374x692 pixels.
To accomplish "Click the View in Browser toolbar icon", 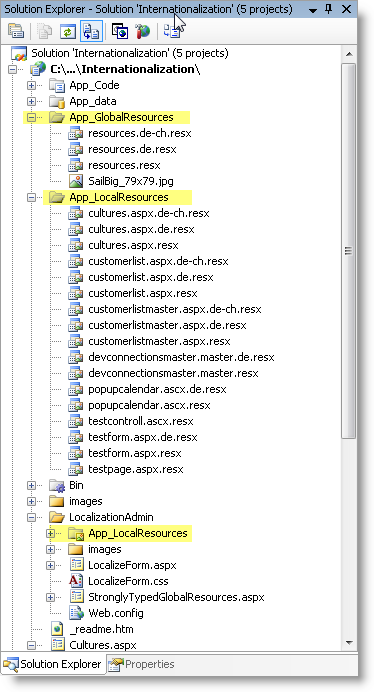I will (120, 31).
